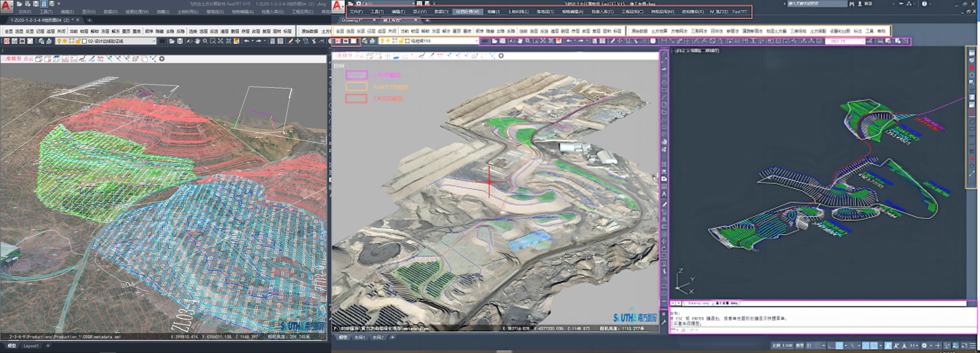980x353 pixels.
Task: Expand the 02-设计边线验证线 layer dropdown
Action: click(x=153, y=41)
